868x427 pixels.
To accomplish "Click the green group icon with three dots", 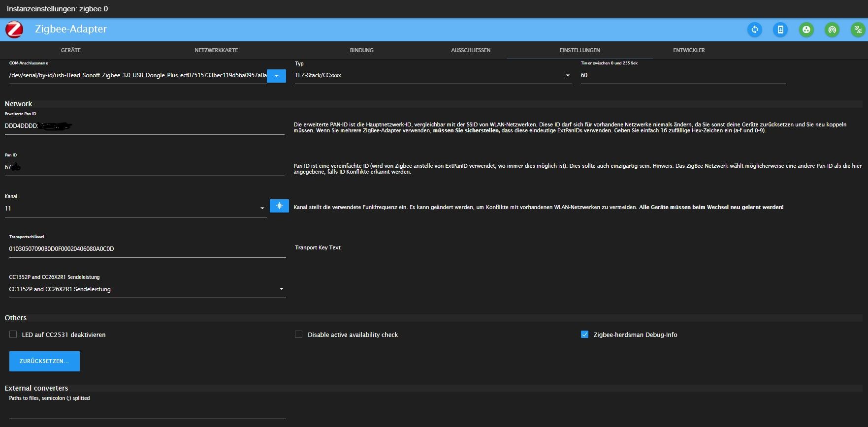I will [x=806, y=30].
